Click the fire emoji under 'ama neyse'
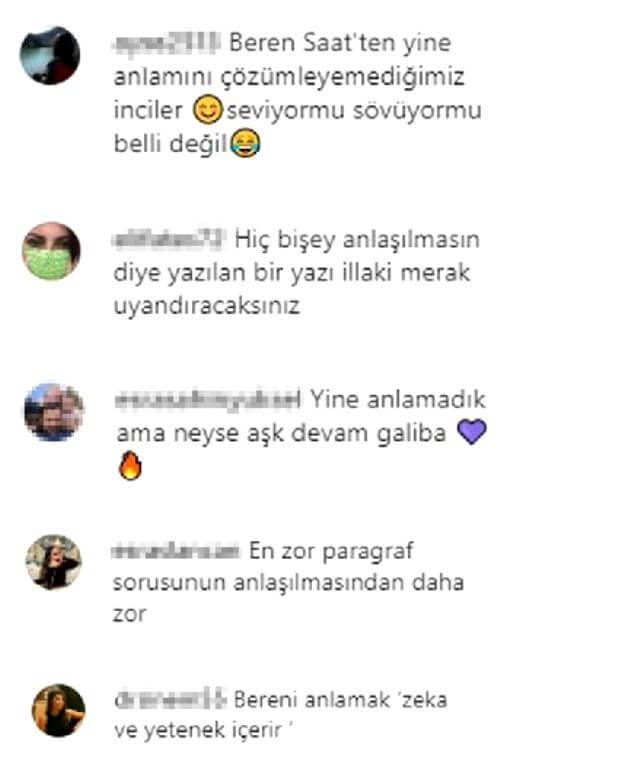 (x=130, y=466)
